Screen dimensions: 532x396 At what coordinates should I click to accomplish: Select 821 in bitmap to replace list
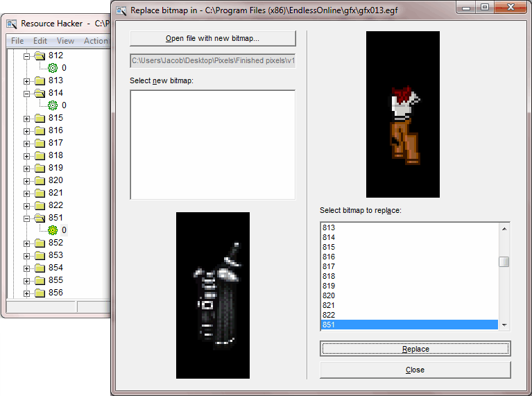point(409,305)
